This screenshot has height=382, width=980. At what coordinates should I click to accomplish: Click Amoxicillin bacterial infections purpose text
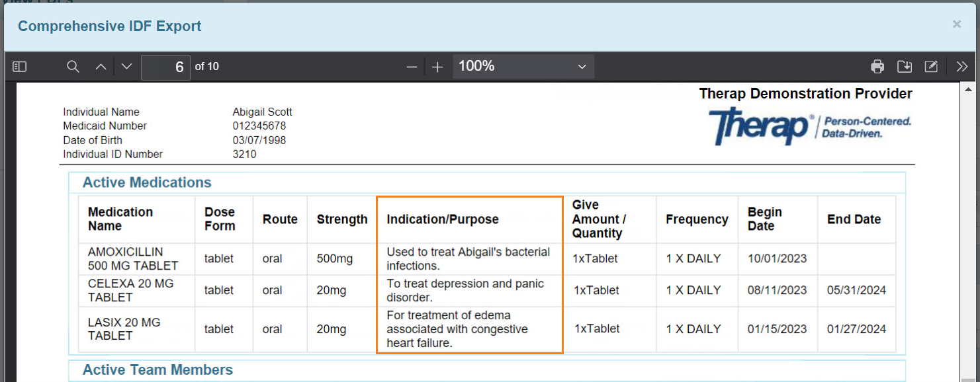point(468,258)
